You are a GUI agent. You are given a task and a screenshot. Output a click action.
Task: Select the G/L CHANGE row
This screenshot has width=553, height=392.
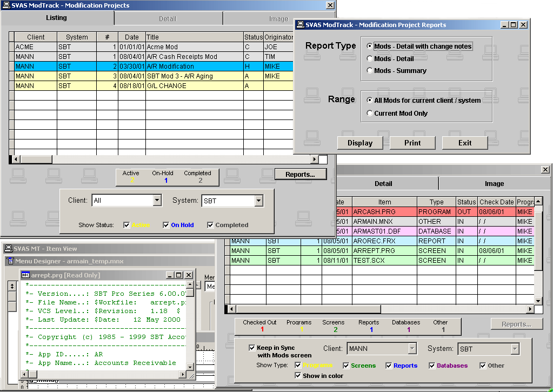click(154, 86)
